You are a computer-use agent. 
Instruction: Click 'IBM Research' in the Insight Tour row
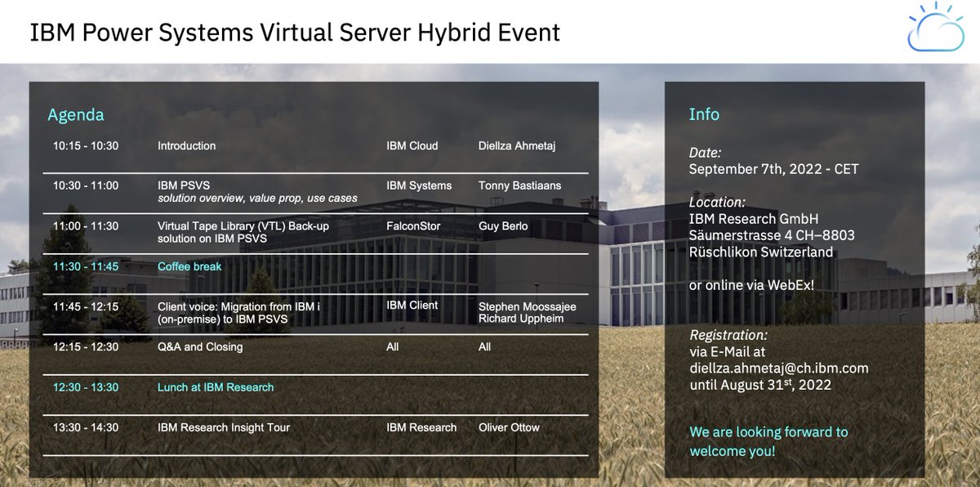(x=421, y=427)
